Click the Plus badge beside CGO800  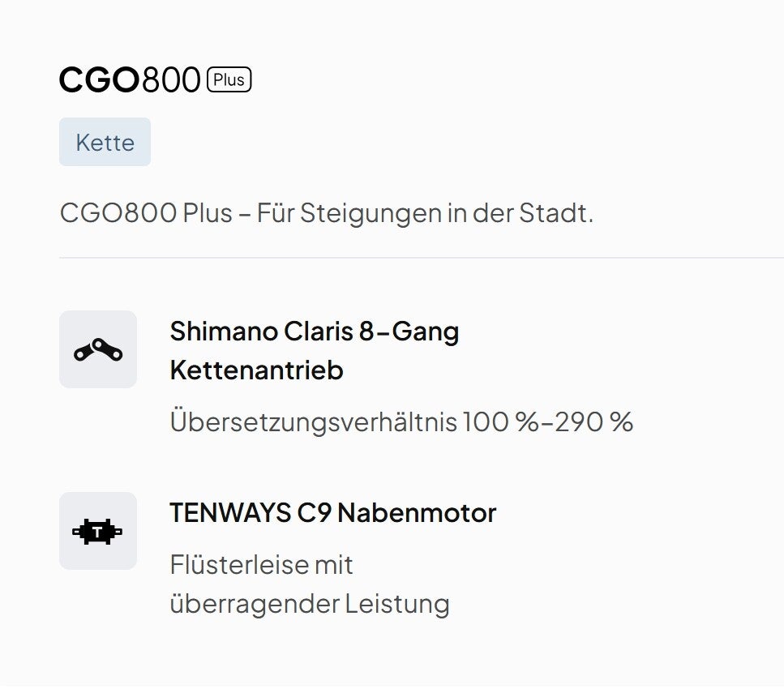click(229, 80)
